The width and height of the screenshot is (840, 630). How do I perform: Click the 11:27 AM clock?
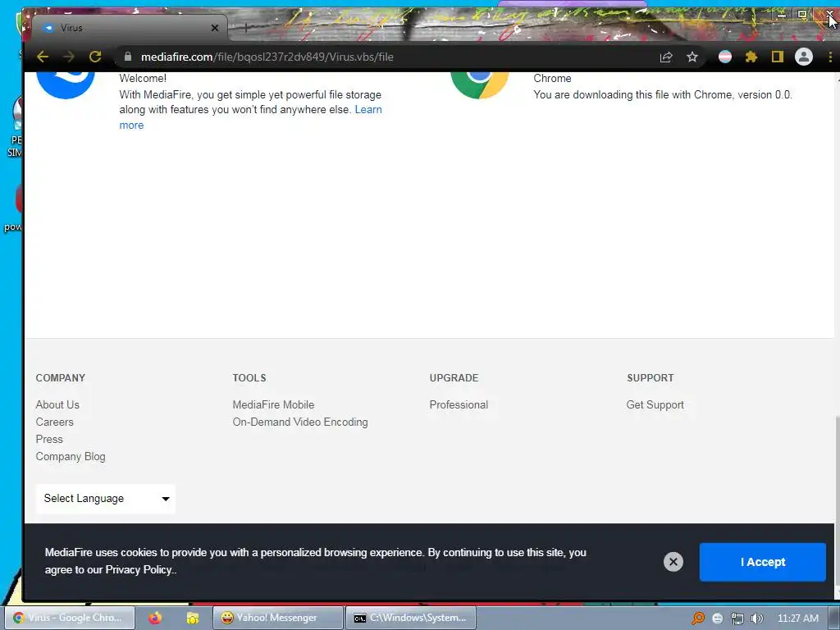point(797,619)
